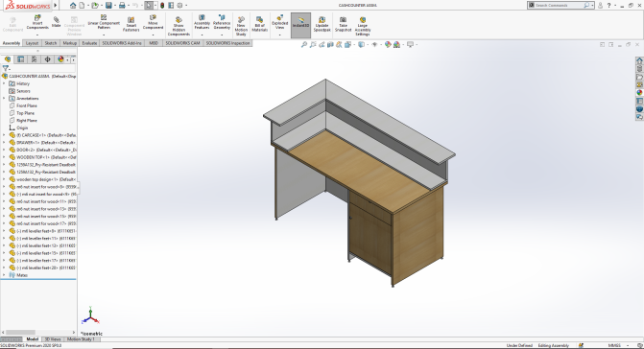Expand the Mates folder in tree
The image size is (644, 349).
4,275
